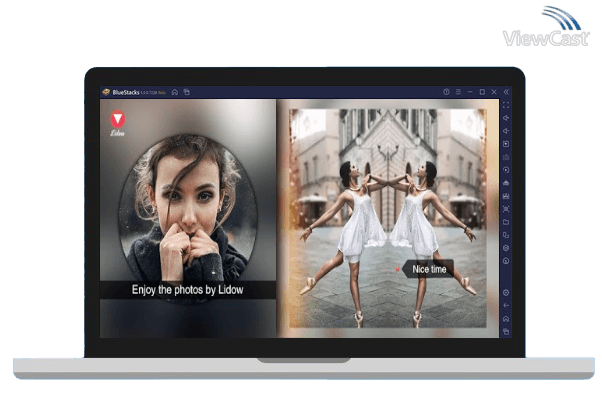
Task: Collapse the sidebar with the double-chevron icon
Action: pyautogui.click(x=506, y=92)
